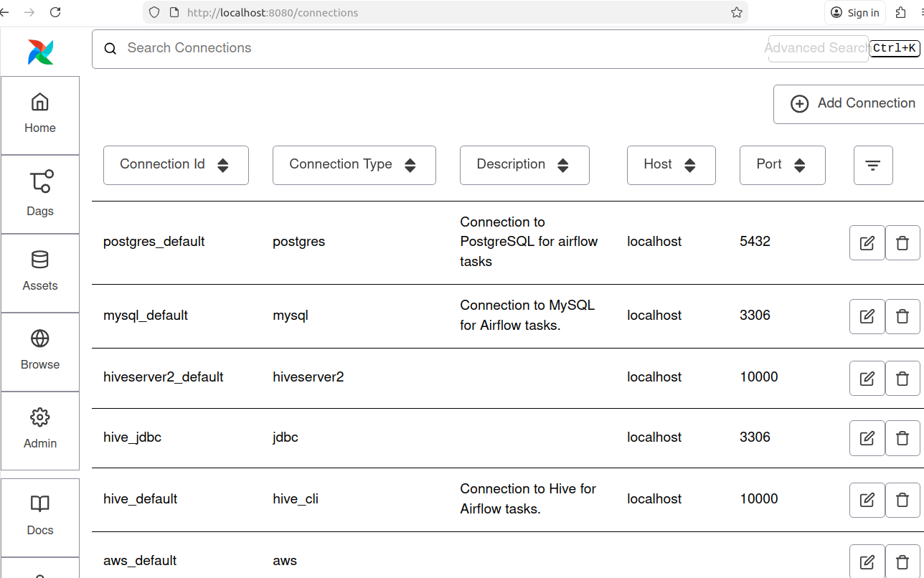Sort table by Host column
The image size is (924, 578).
[671, 165]
